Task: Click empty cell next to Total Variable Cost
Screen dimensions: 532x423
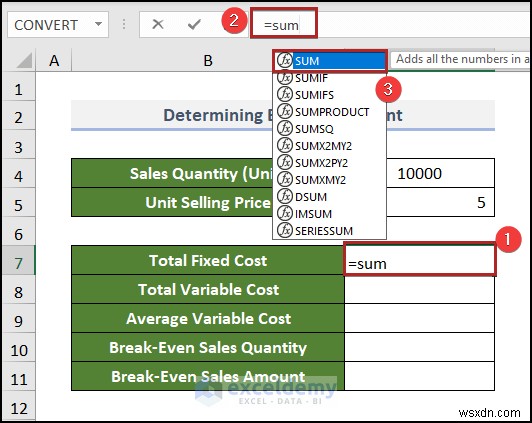Action: click(x=419, y=289)
